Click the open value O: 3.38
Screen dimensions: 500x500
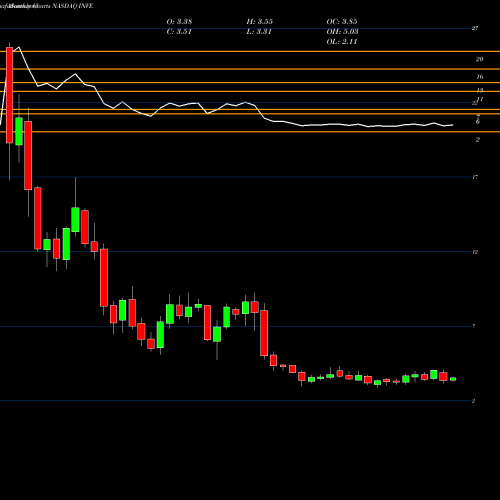[x=179, y=22]
